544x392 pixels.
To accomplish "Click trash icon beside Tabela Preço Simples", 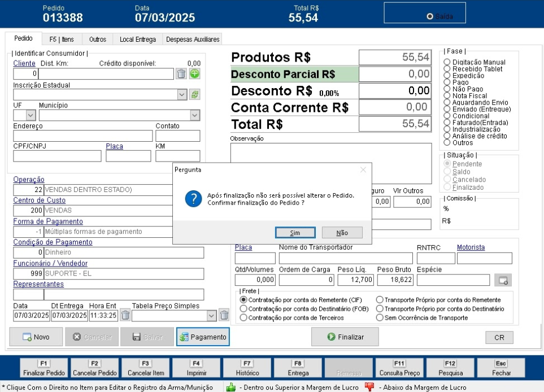I will click(x=224, y=315).
